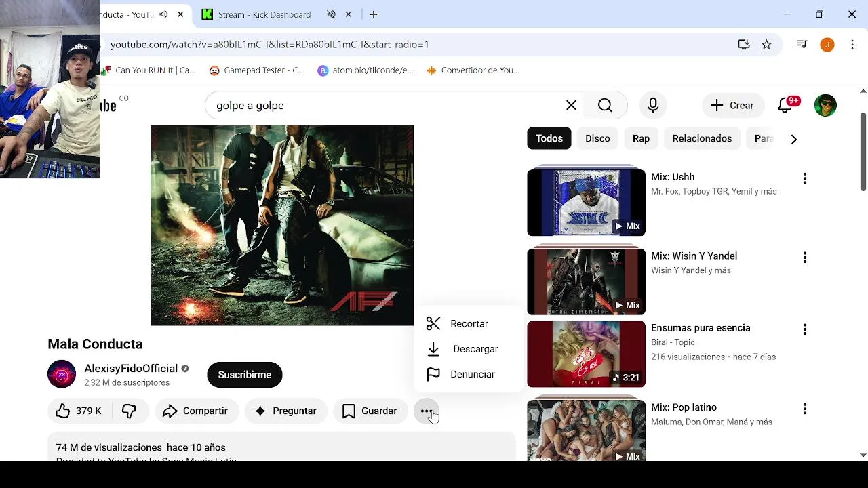Open the AlexisyFidoOfficial channel avatar

pos(62,374)
